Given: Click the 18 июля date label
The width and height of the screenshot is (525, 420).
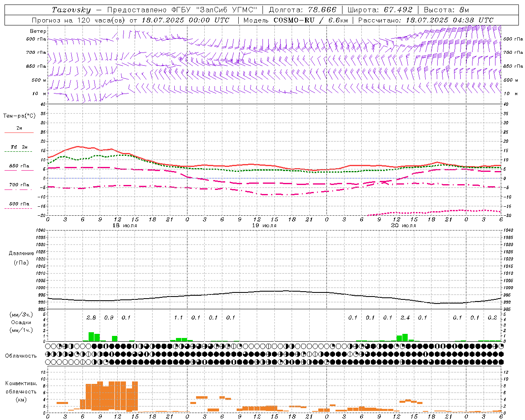Looking at the screenshot, I should 124,226.
